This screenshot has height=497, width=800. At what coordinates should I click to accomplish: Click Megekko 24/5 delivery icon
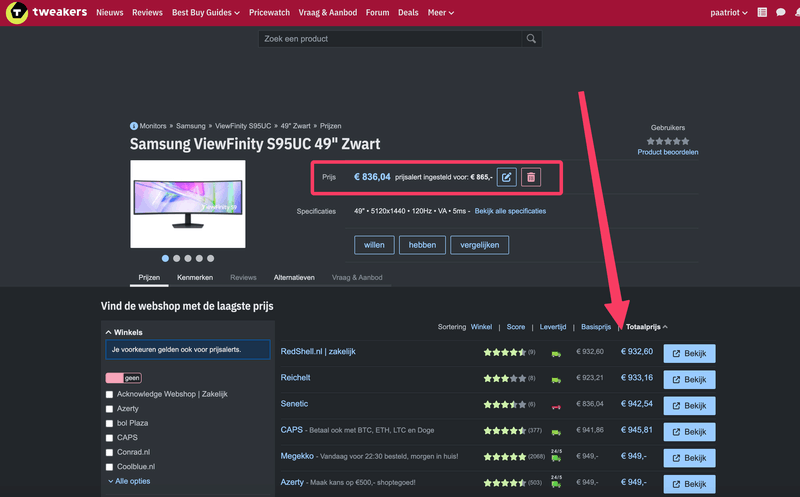[x=556, y=455]
